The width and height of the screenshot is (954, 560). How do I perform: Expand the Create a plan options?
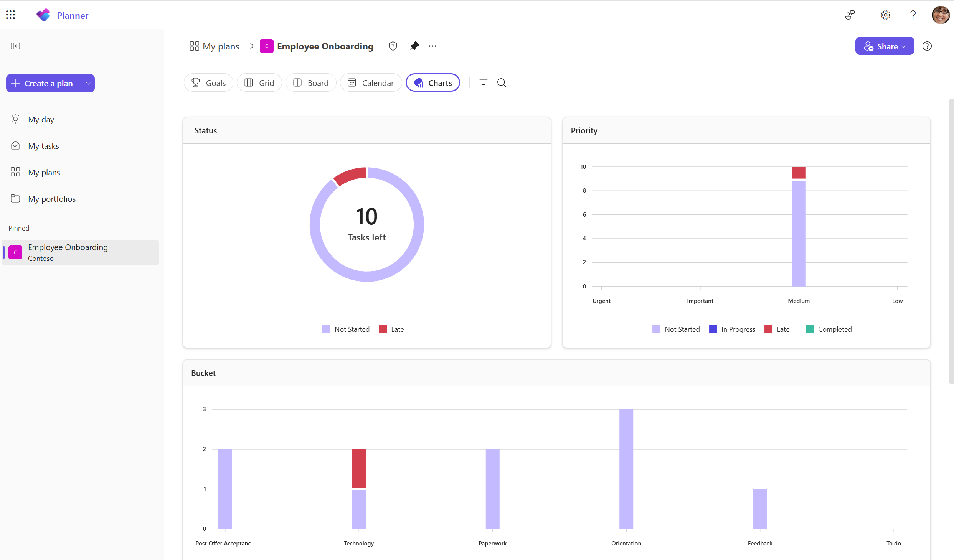(88, 83)
